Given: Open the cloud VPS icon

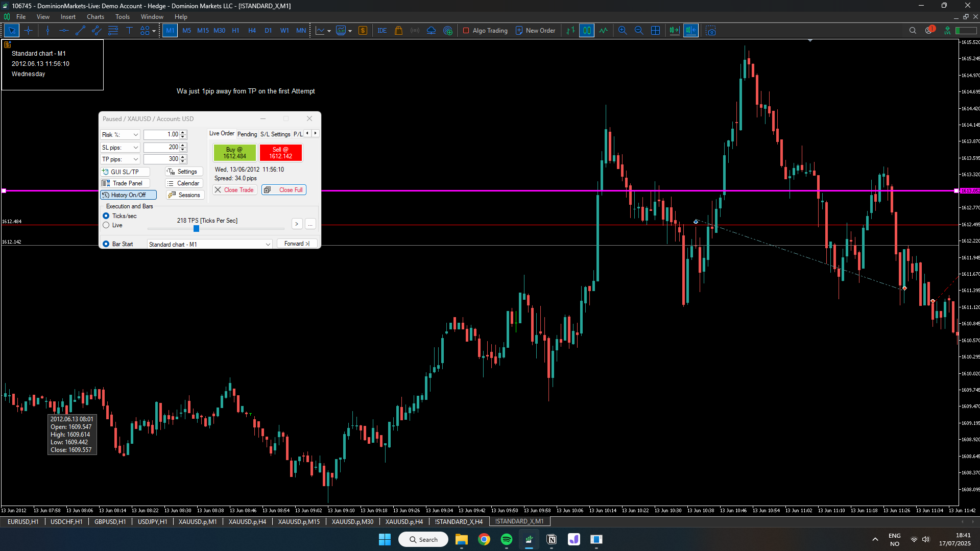Looking at the screenshot, I should click(x=431, y=31).
